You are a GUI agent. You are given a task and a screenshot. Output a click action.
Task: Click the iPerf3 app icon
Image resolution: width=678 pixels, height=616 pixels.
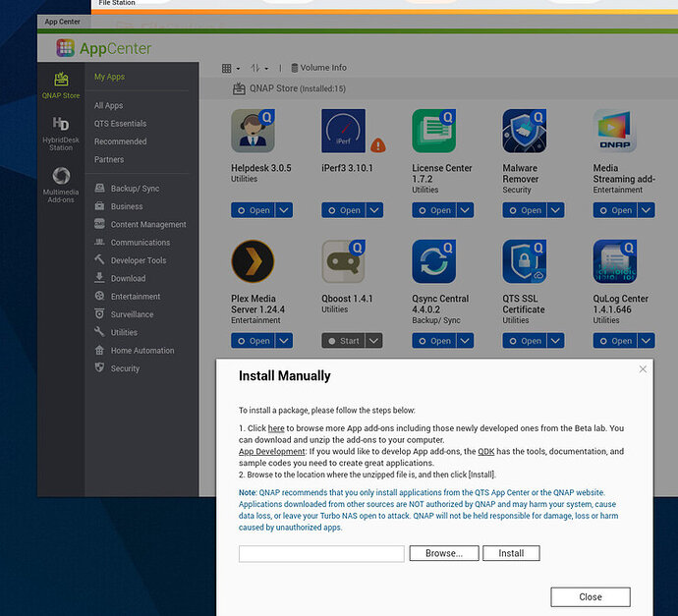[x=343, y=131]
